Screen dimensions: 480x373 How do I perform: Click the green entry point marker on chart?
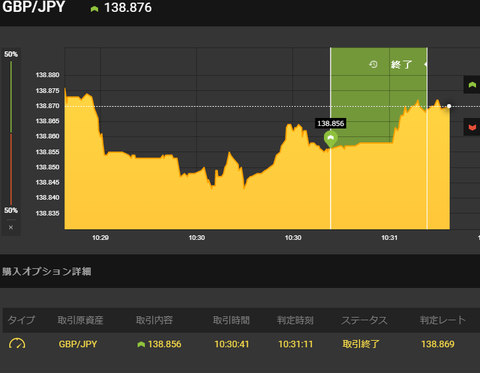pos(330,139)
